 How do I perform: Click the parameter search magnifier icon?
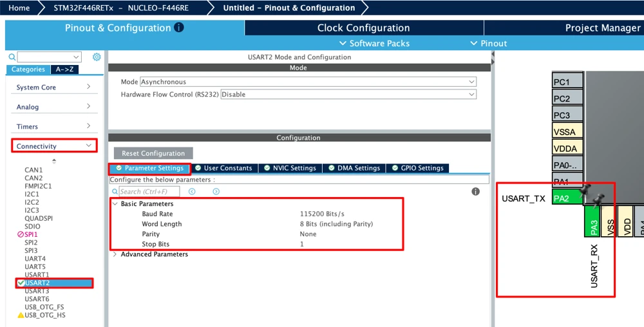click(x=115, y=192)
